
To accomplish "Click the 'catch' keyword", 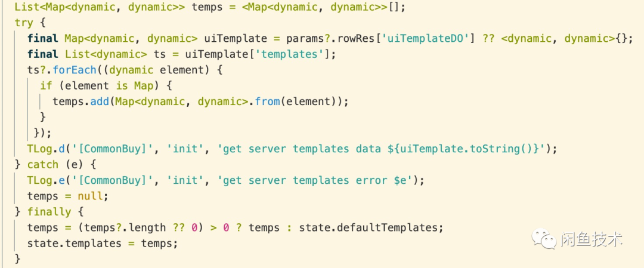I will [x=43, y=165].
